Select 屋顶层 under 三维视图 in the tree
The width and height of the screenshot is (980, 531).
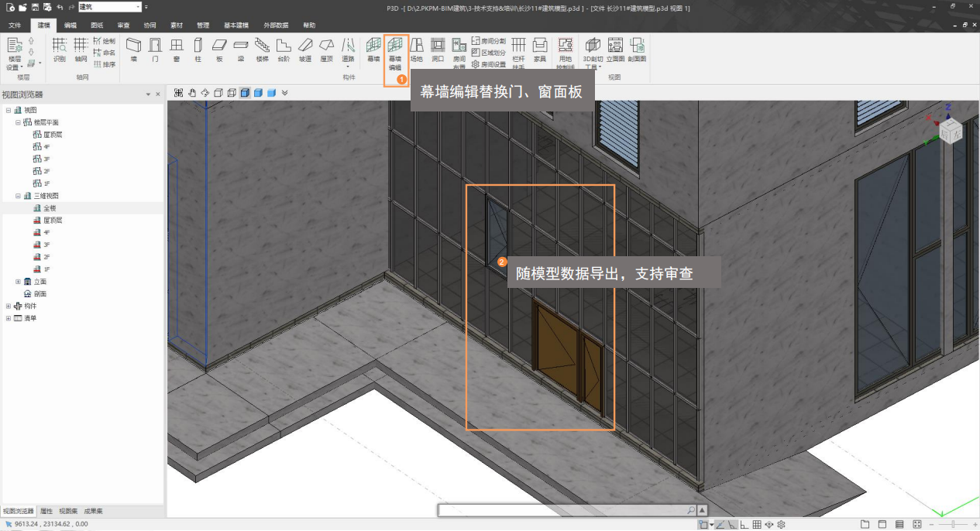coord(52,221)
